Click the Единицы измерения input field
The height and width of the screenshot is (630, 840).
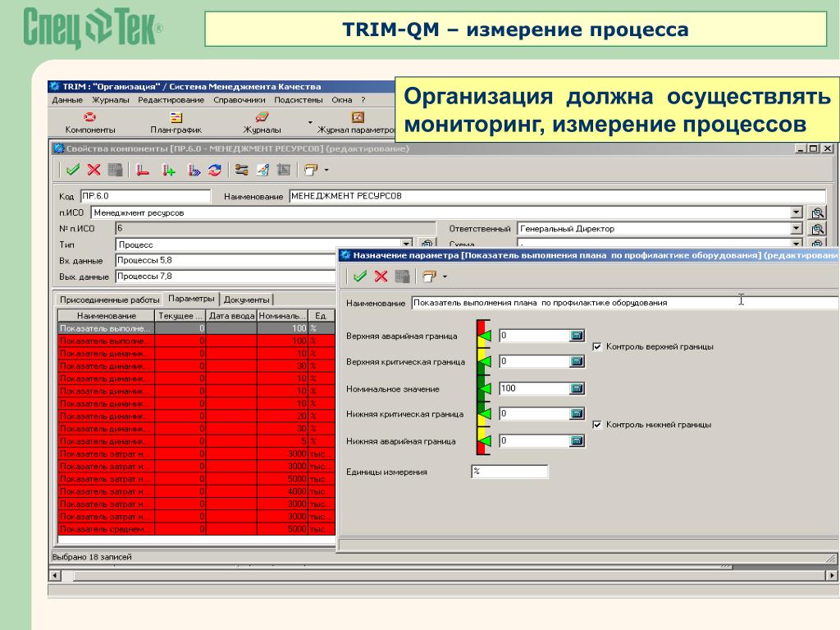click(x=509, y=472)
